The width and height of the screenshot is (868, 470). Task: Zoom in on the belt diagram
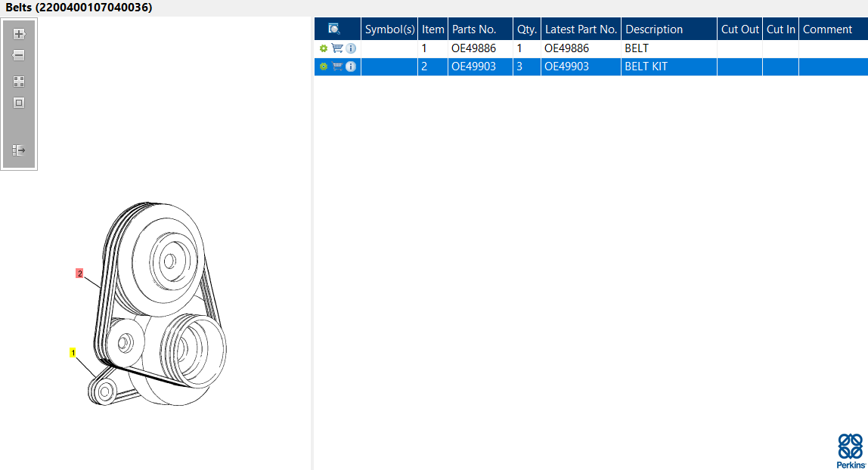[19, 34]
